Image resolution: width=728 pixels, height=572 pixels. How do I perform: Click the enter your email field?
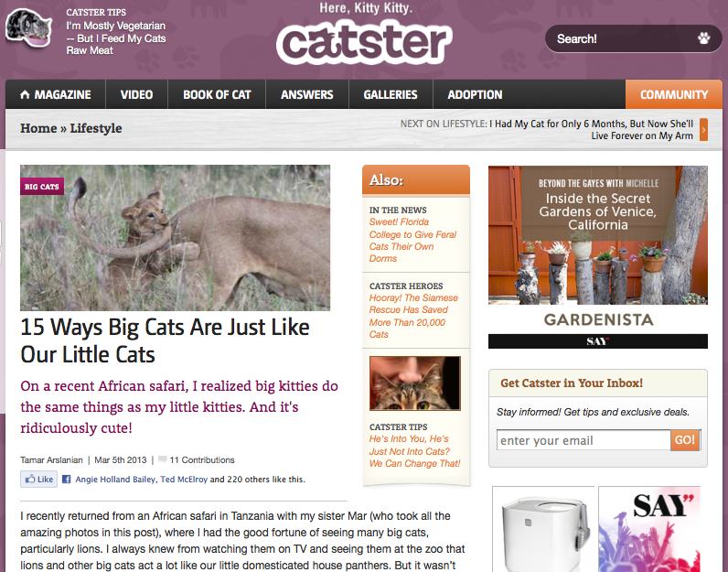point(583,440)
